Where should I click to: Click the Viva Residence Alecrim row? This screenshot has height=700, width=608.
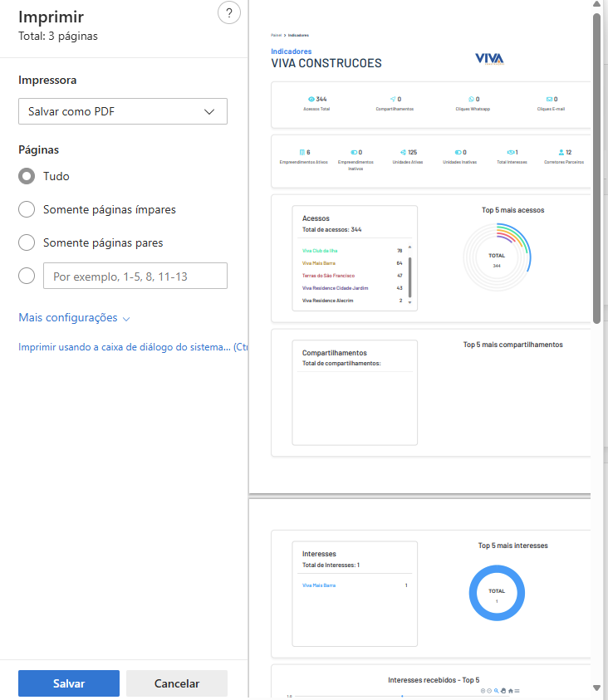point(352,301)
